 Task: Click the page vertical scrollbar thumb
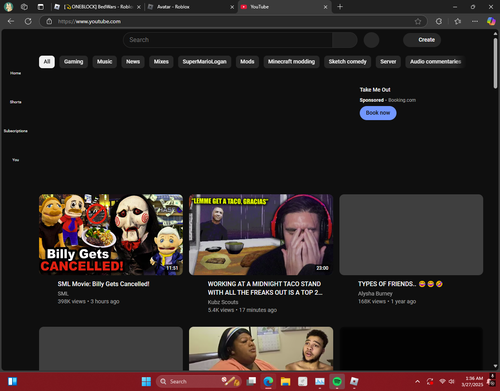pyautogui.click(x=495, y=63)
